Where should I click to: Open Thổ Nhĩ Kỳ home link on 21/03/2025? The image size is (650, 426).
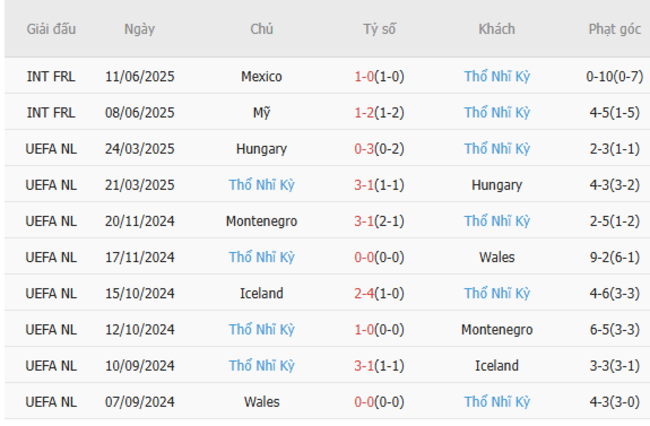(x=262, y=185)
